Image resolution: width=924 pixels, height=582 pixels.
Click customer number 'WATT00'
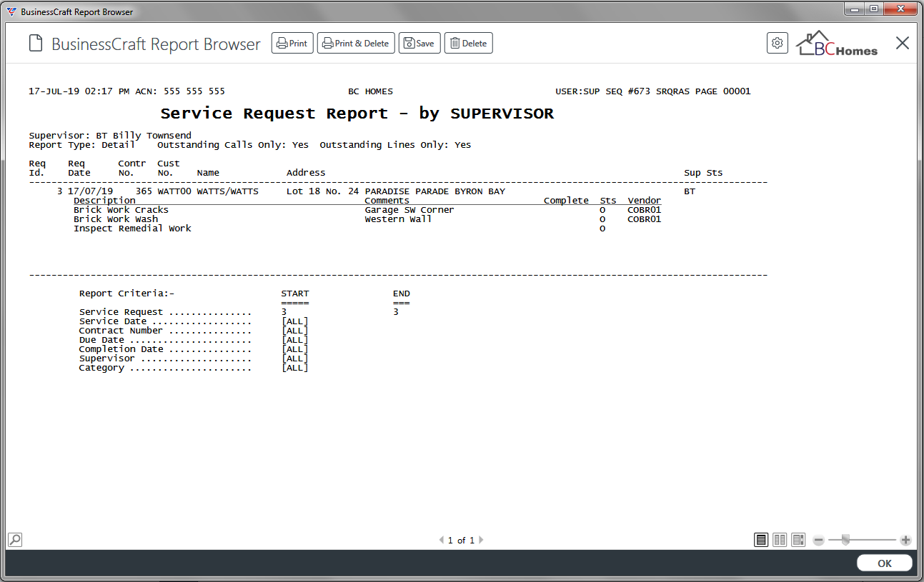click(x=174, y=191)
